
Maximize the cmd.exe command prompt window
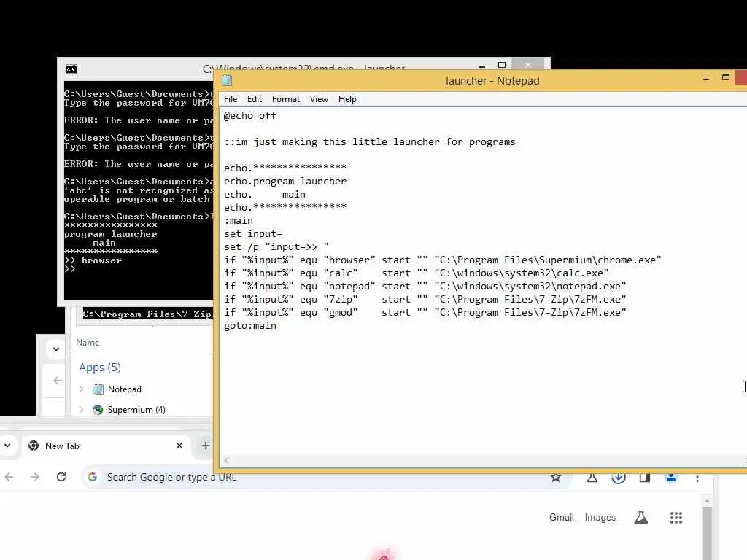[502, 65]
